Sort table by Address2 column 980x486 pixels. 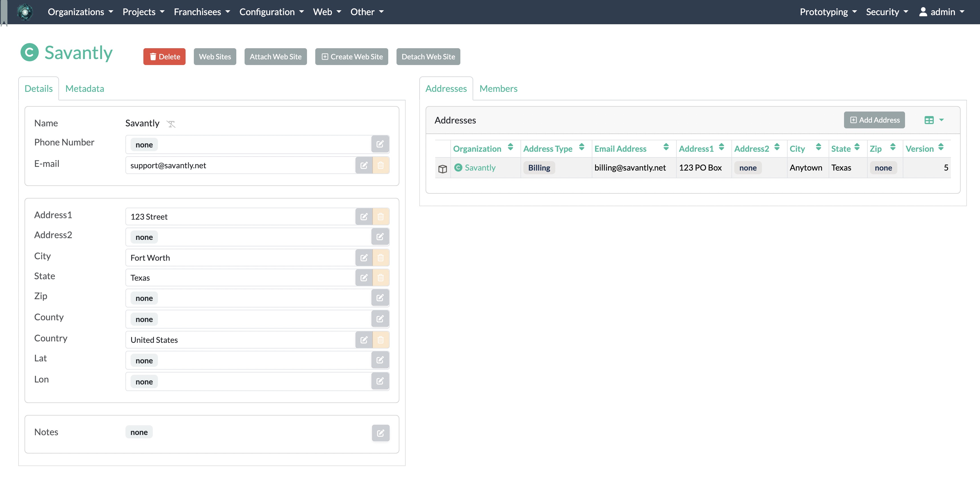click(777, 147)
